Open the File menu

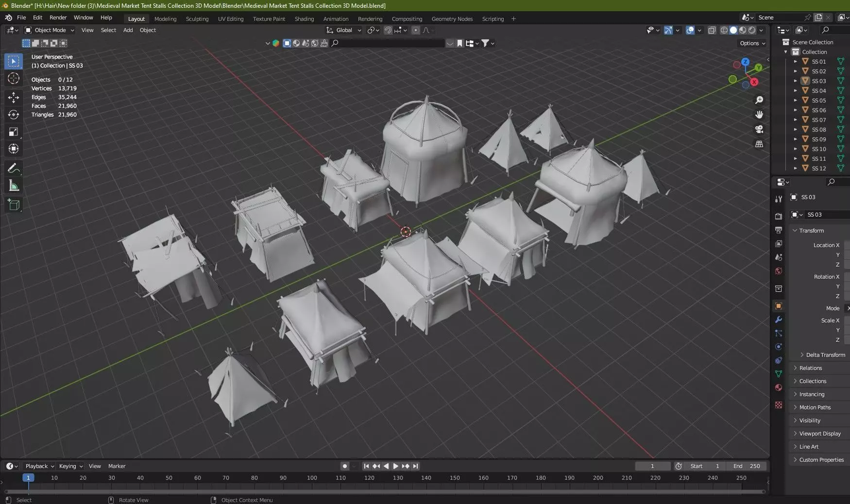click(21, 17)
